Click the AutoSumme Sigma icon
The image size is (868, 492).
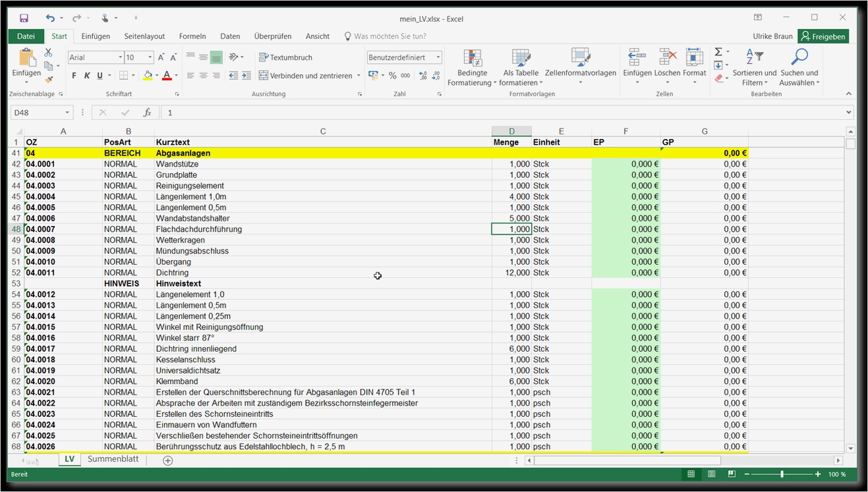[x=717, y=51]
